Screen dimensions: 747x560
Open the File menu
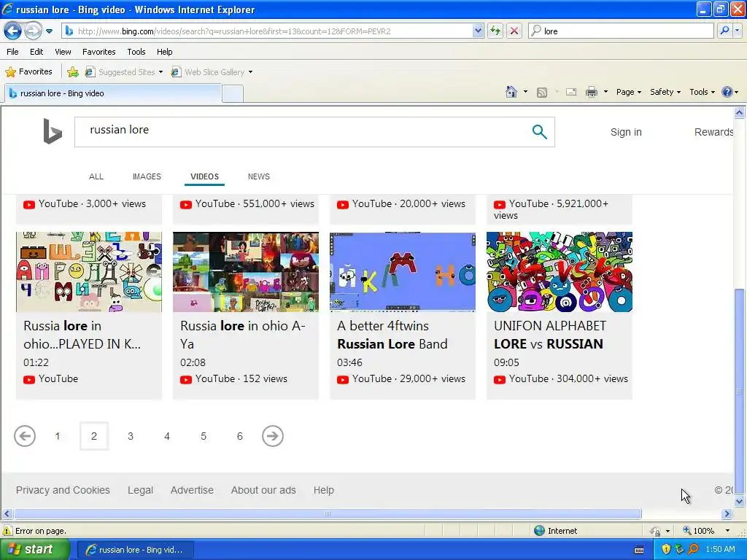click(x=13, y=52)
